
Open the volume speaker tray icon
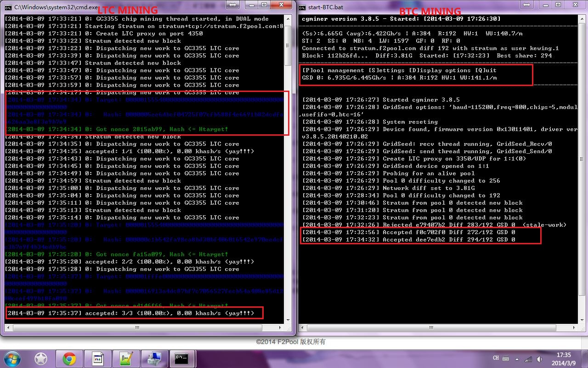tap(539, 359)
